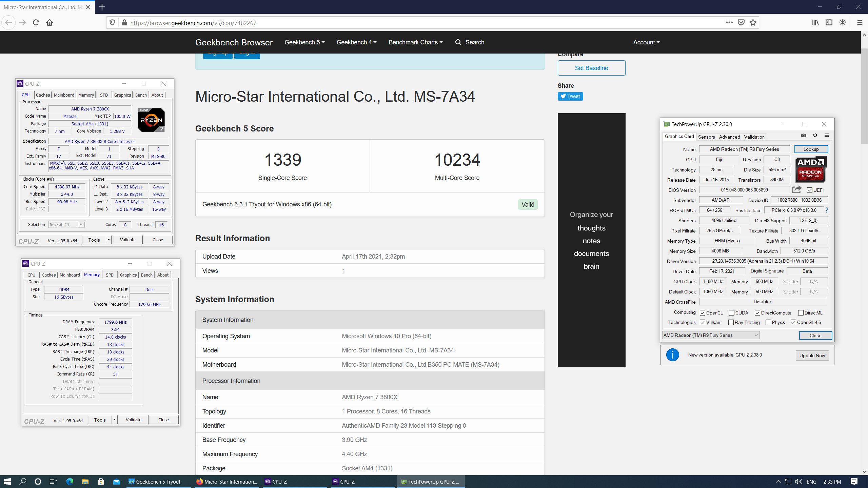Expand Tools arrow in CPU-Z CPU window
Image resolution: width=868 pixels, height=488 pixels.
pyautogui.click(x=108, y=240)
